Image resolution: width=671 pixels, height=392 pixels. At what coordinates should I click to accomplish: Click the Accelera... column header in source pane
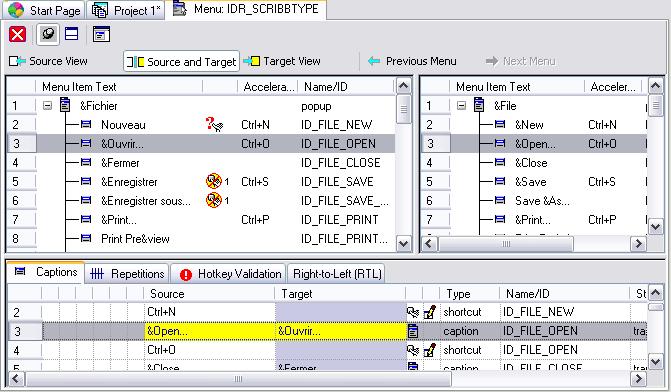coord(268,87)
